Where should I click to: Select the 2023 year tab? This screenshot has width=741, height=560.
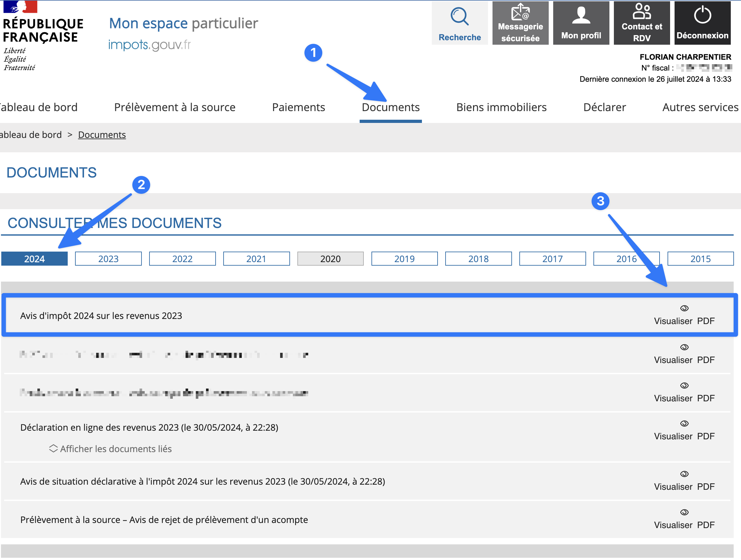[x=108, y=259]
